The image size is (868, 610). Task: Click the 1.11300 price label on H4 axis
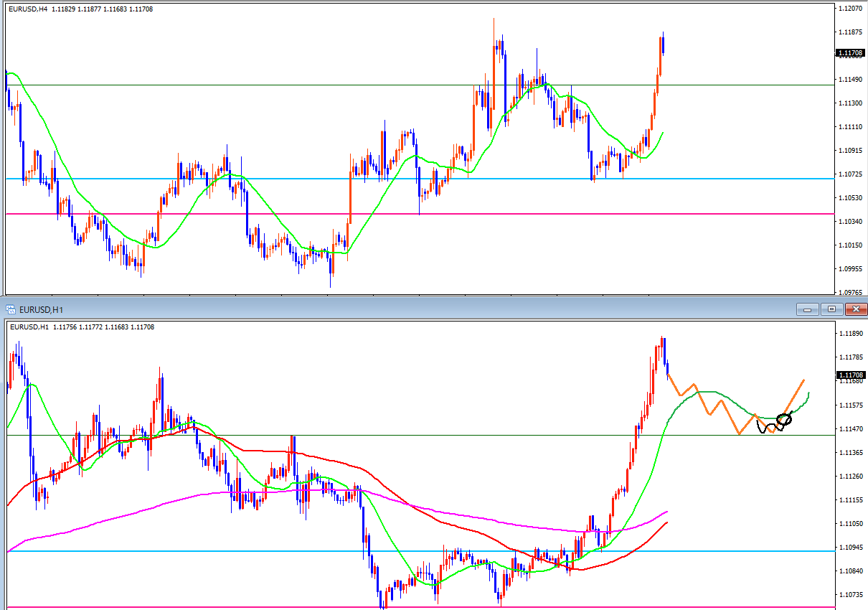(850, 103)
